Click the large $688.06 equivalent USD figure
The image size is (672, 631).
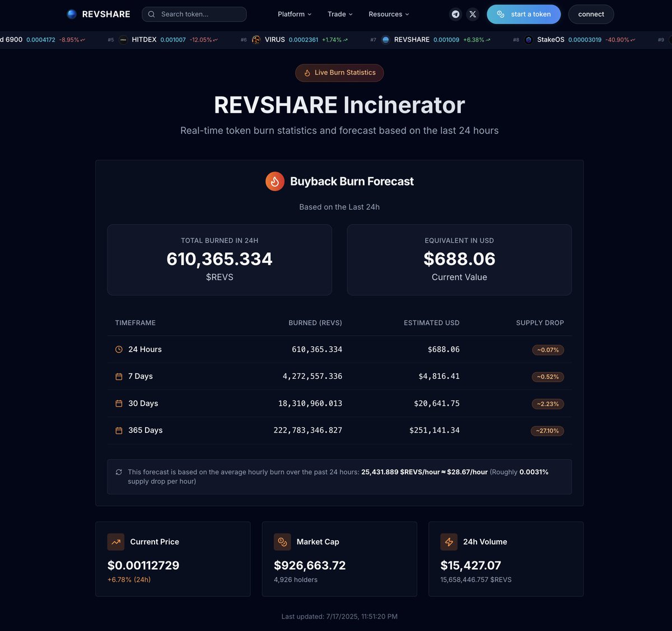pos(459,259)
